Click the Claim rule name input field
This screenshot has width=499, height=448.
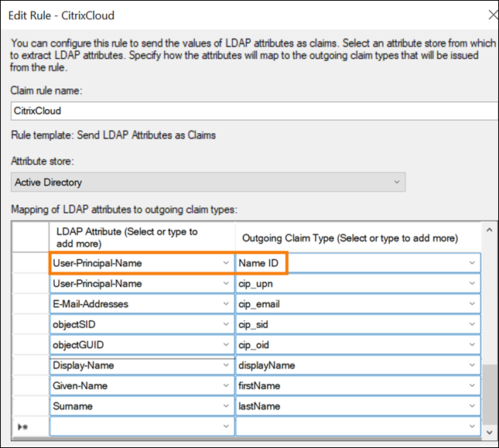[x=255, y=111]
